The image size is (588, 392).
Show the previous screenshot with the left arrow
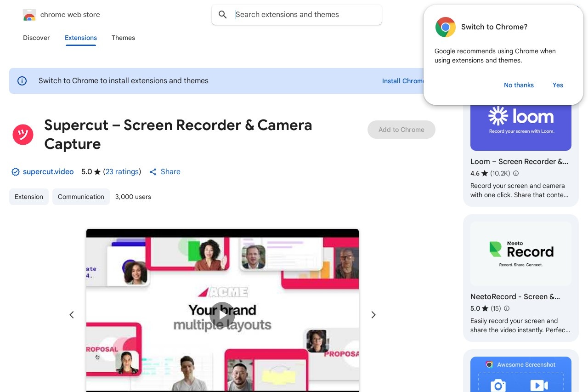coord(72,315)
